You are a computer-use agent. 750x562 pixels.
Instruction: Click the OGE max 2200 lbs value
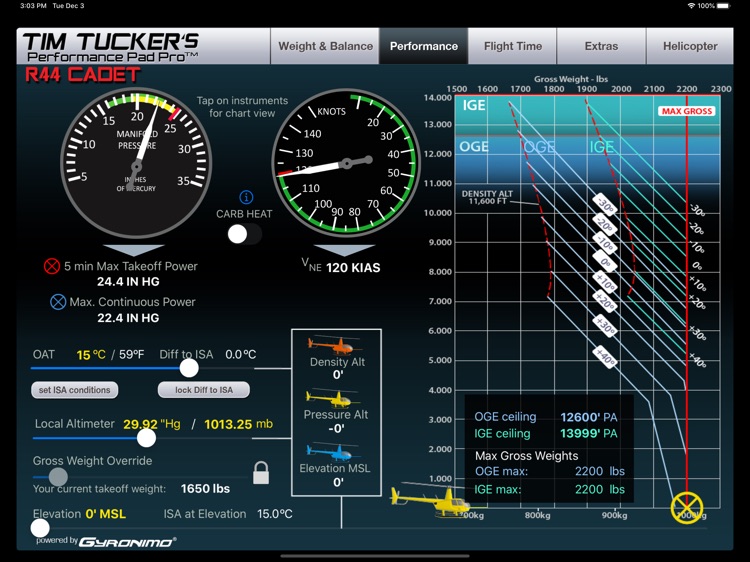600,471
